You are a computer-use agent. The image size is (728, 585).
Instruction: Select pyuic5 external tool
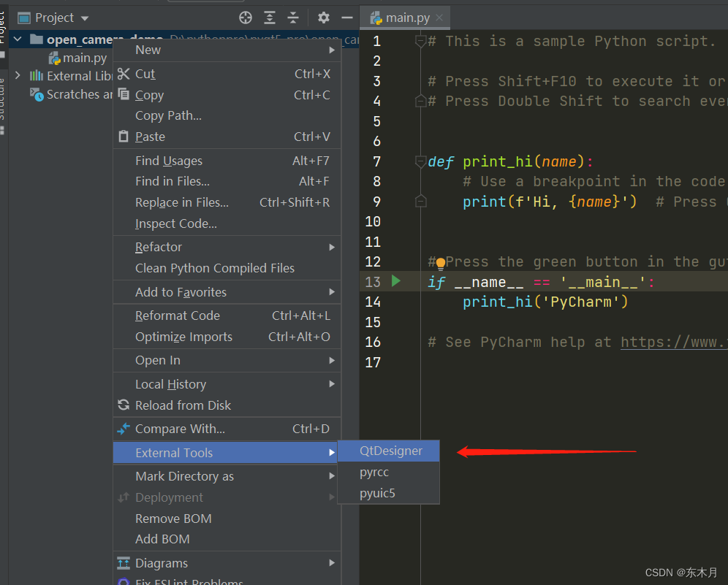pos(389,493)
